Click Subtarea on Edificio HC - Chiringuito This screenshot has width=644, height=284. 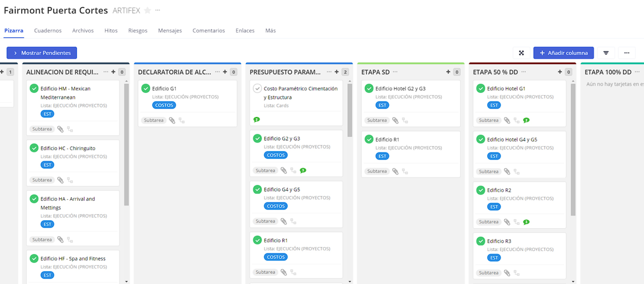pos(42,180)
